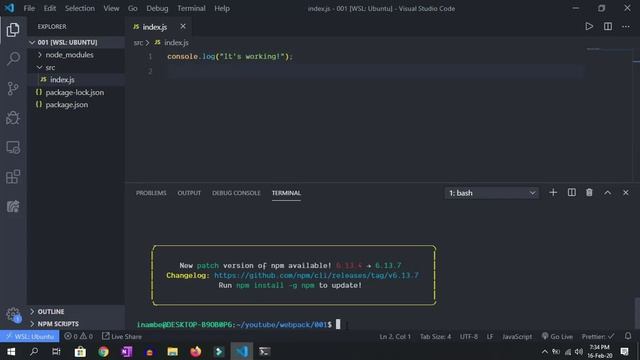Open package-lock.json file
Image resolution: width=640 pixels, height=360 pixels.
click(x=76, y=92)
